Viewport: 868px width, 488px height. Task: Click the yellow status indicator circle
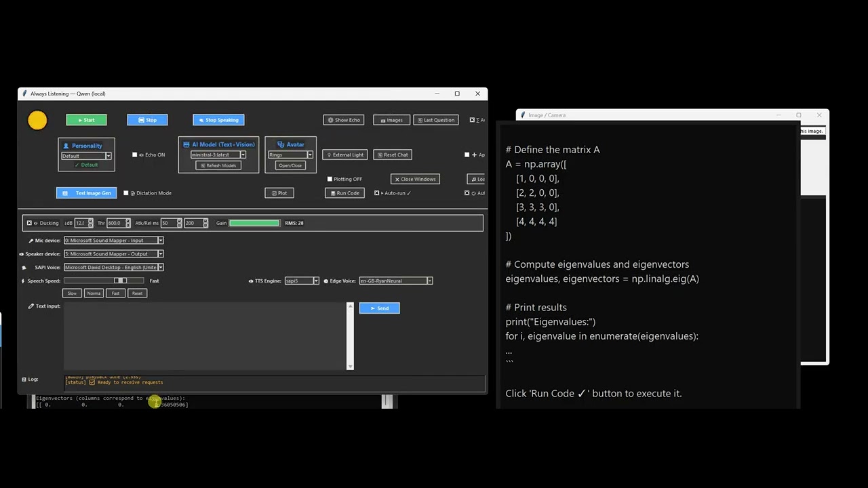pyautogui.click(x=37, y=120)
